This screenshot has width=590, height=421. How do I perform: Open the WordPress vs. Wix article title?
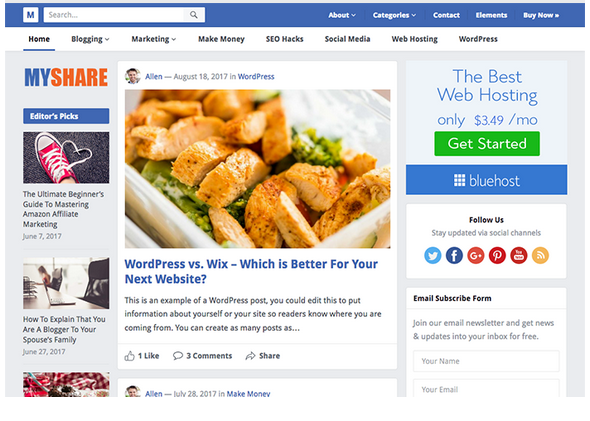[x=251, y=272]
